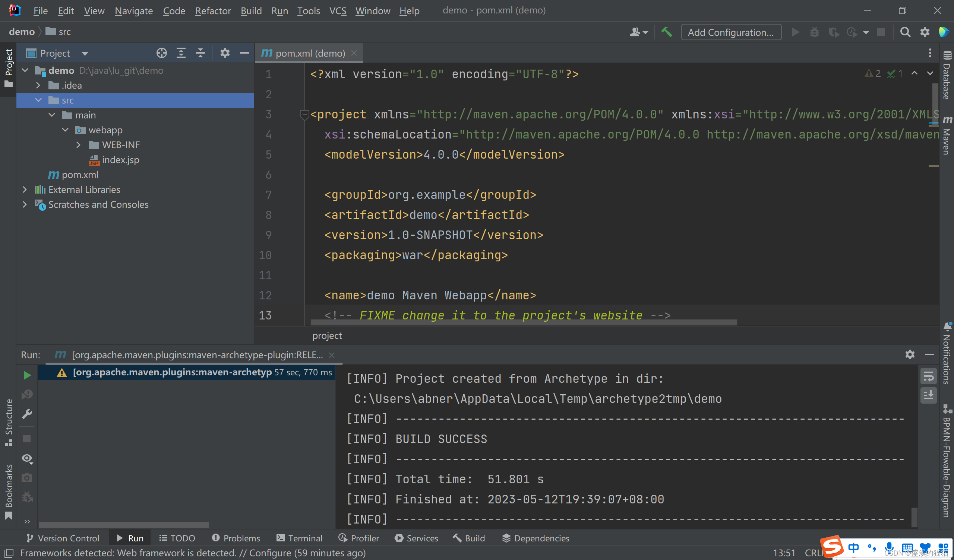Toggle the eye view options in Run panel

[x=27, y=458]
